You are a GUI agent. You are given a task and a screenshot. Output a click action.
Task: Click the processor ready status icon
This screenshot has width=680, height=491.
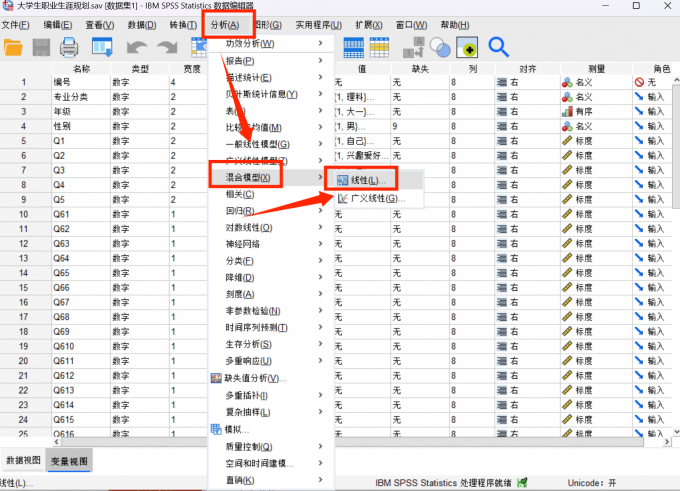pos(523,482)
